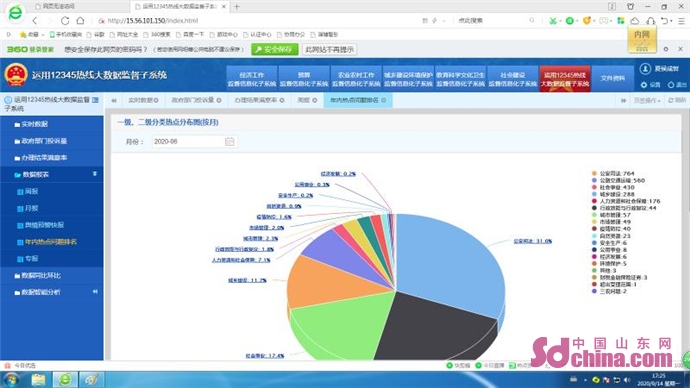Open the 页签操作 dropdown

(647, 100)
